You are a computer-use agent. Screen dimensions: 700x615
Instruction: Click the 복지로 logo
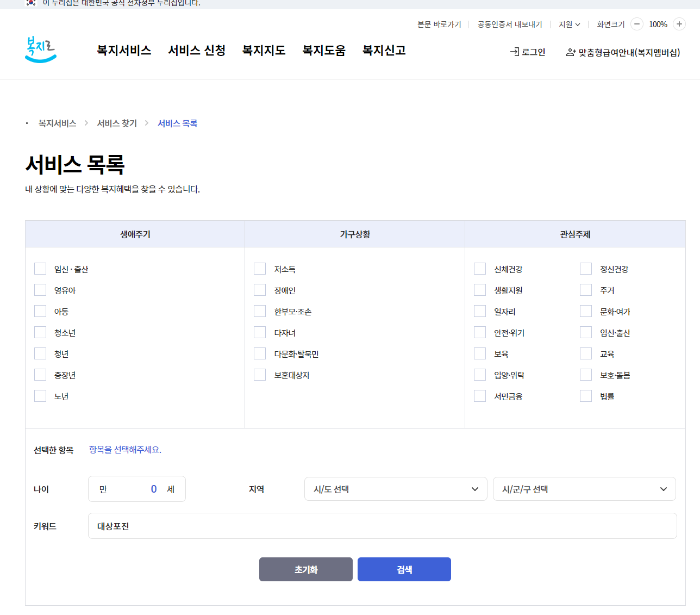pos(41,49)
